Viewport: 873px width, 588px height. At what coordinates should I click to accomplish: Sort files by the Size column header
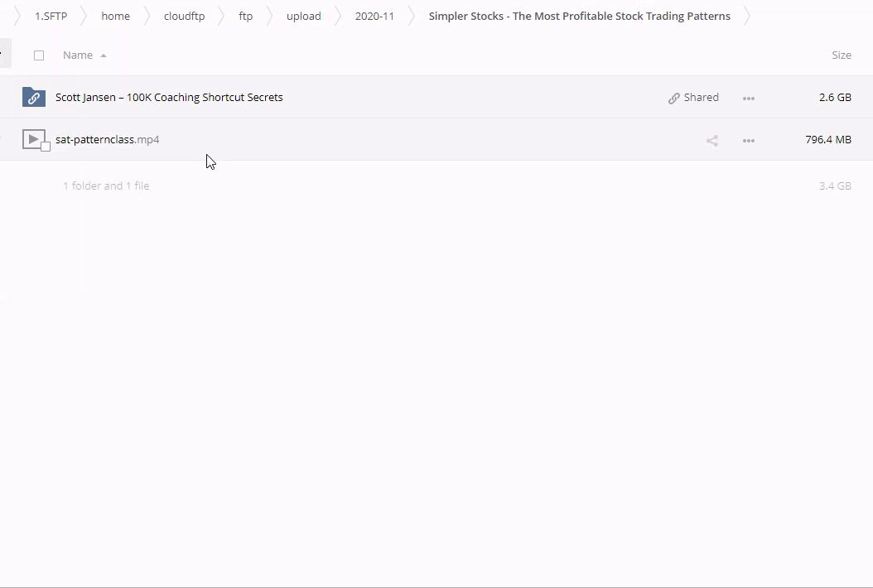coord(841,55)
